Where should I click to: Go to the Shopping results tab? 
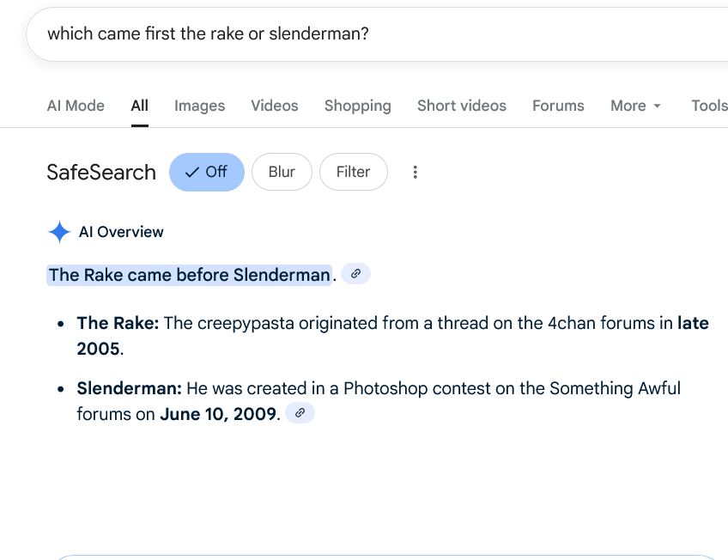357,106
